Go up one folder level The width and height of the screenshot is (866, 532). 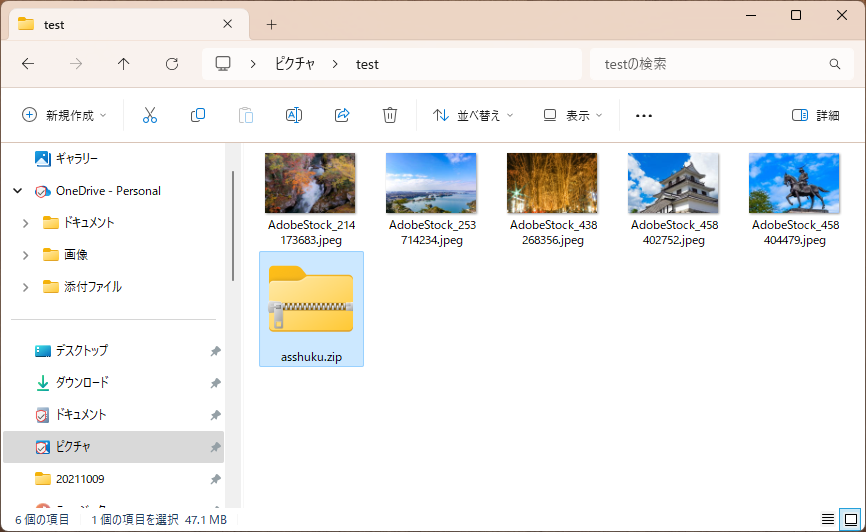point(124,64)
